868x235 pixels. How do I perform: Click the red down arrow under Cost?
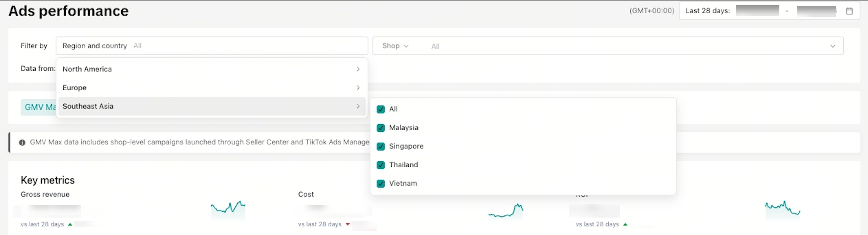point(348,224)
